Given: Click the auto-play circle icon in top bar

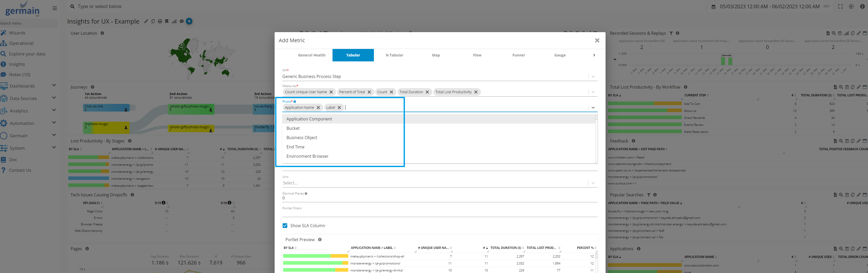Looking at the screenshot, I should (x=851, y=6).
